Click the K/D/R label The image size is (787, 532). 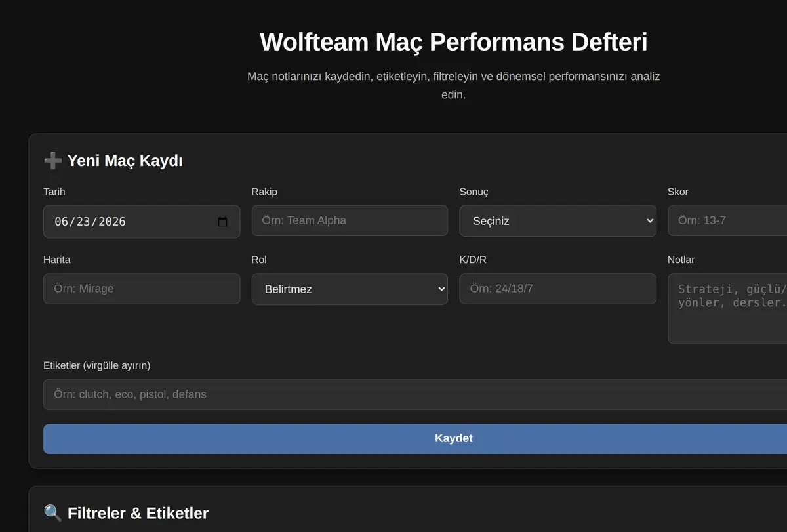(x=473, y=260)
